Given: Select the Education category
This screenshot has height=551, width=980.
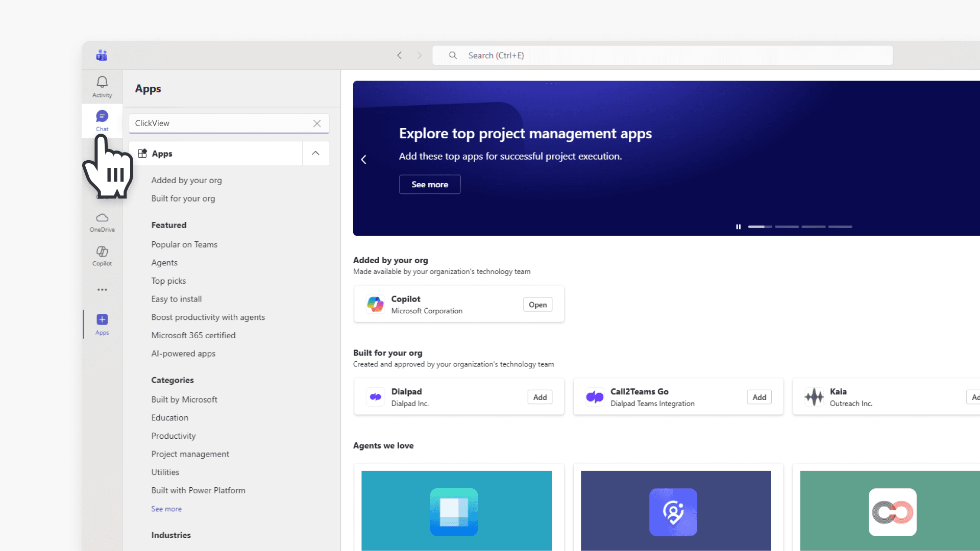Looking at the screenshot, I should (169, 417).
